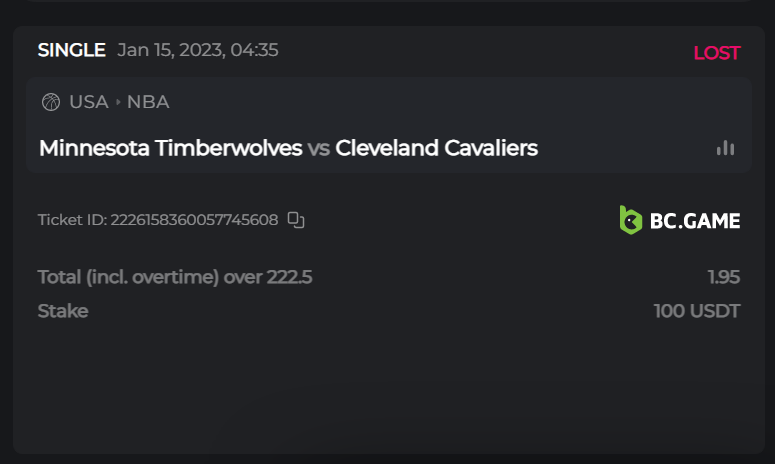Click the 100 USDT stake amount
Image resolution: width=775 pixels, height=464 pixels.
tap(697, 311)
